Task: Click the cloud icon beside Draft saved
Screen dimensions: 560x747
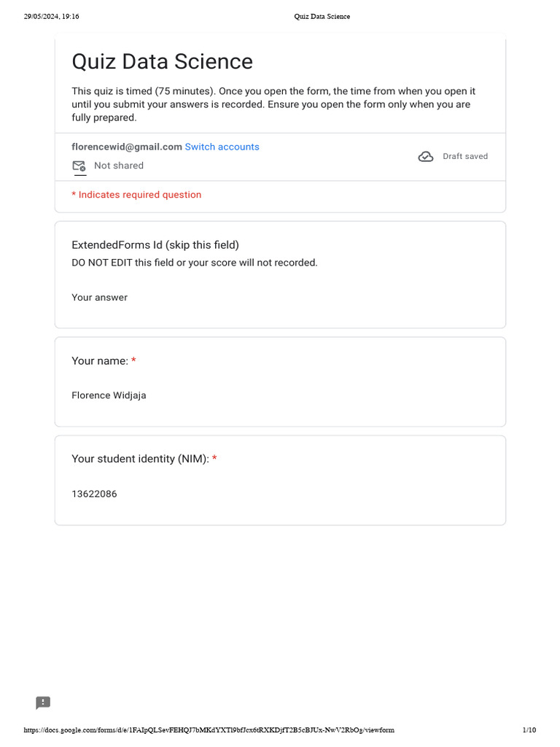Action: (426, 157)
